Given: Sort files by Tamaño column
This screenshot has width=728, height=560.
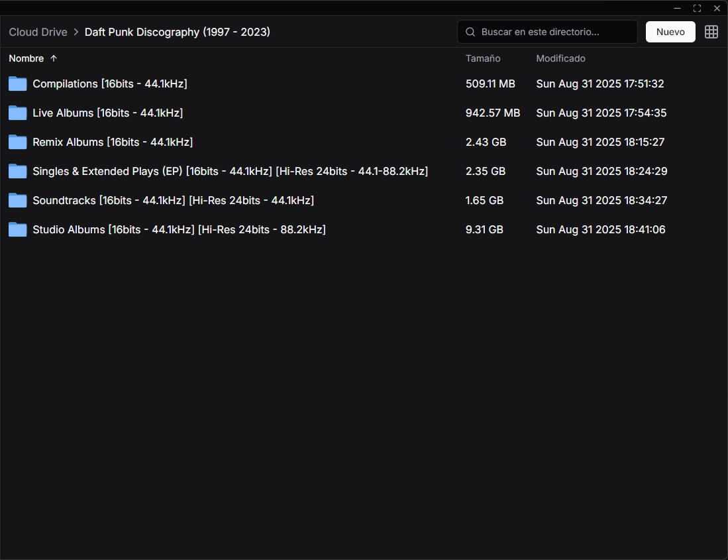Looking at the screenshot, I should tap(483, 58).
